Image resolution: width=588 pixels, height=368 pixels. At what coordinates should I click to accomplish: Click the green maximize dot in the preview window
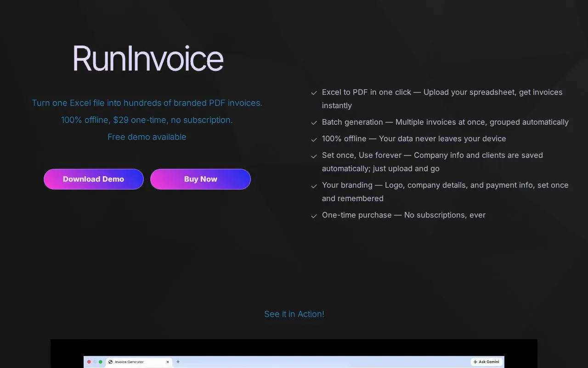(101, 362)
